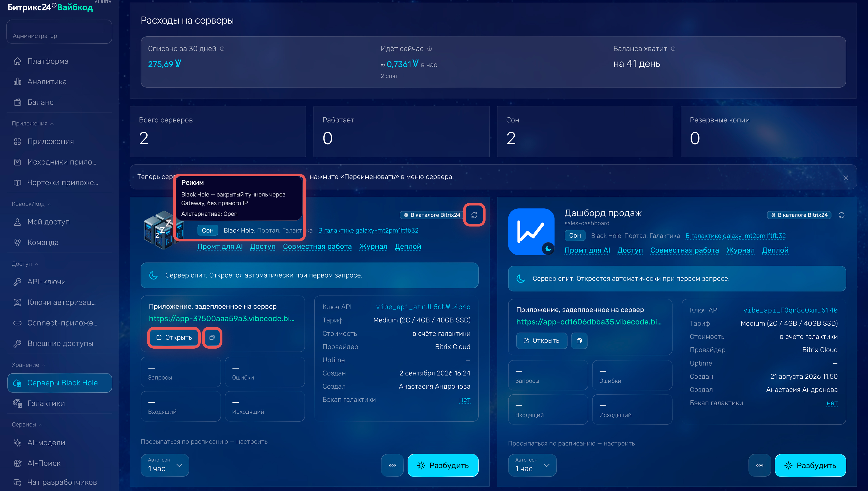The image size is (868, 491).
Task: Copy the app-cd1606dbba35 deployed URL
Action: coord(579,341)
